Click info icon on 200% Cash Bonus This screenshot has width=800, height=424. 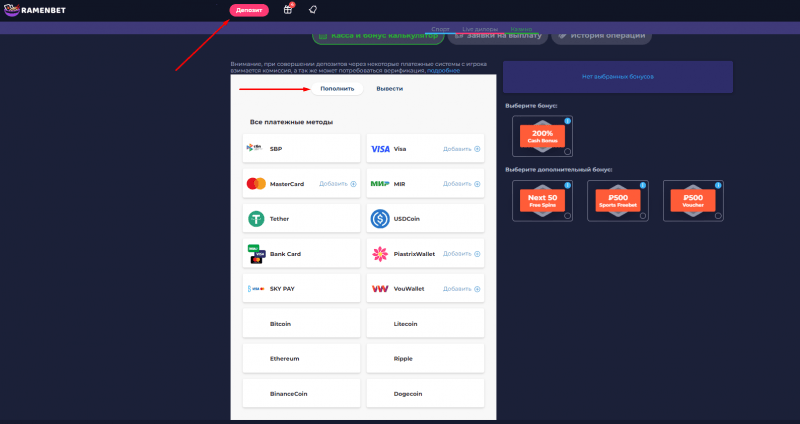(568, 121)
